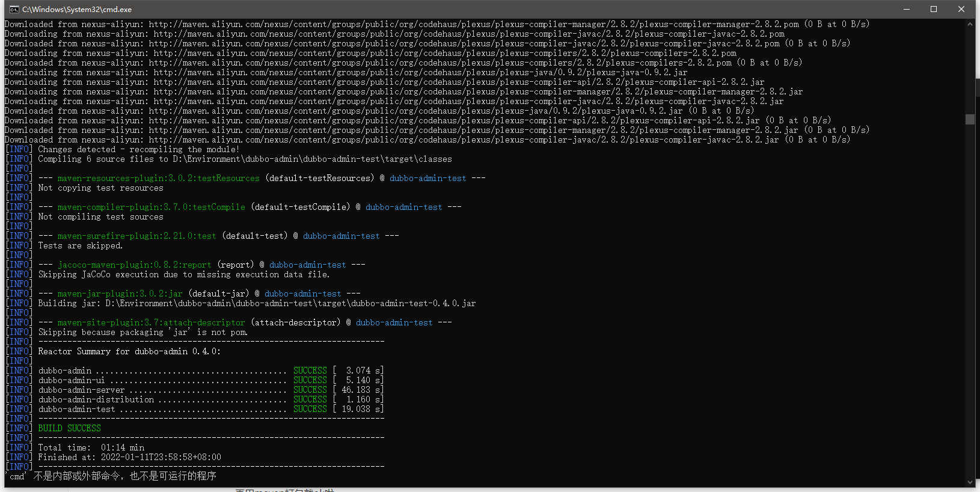Click the green maven-surefire-plugin:2.21.0:test text
The height and width of the screenshot is (492, 980).
[x=137, y=236]
